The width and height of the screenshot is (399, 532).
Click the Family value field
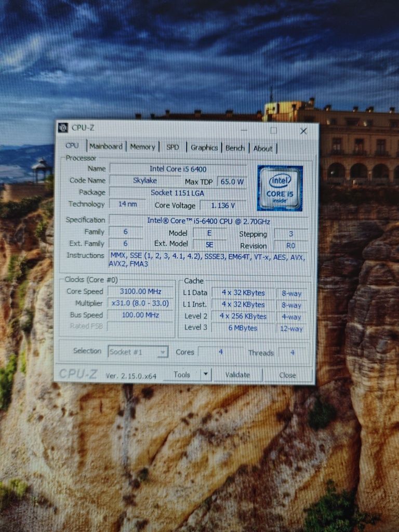pos(126,232)
